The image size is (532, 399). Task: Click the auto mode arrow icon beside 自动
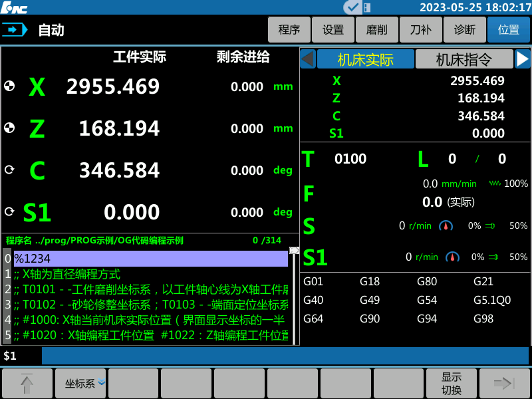click(x=14, y=29)
